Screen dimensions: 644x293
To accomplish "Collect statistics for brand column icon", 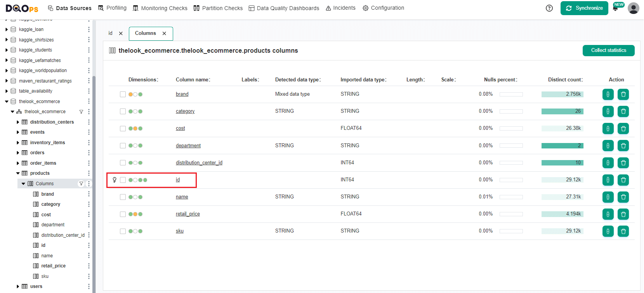I will pyautogui.click(x=608, y=94).
